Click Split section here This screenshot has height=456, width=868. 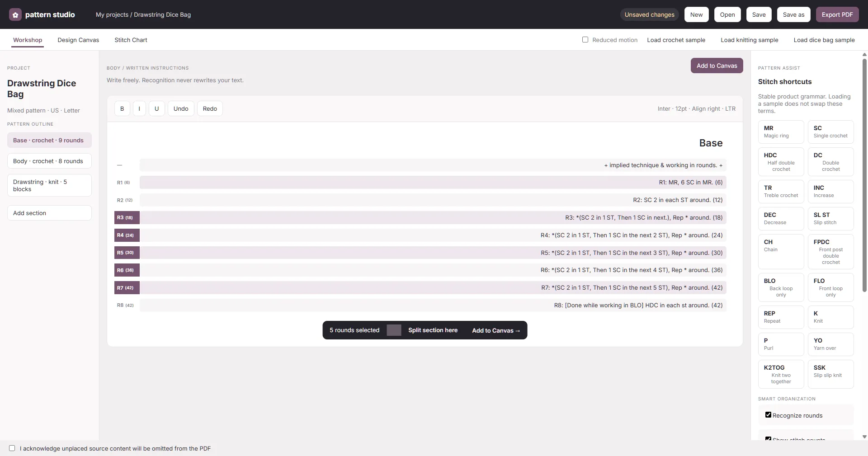tap(433, 330)
